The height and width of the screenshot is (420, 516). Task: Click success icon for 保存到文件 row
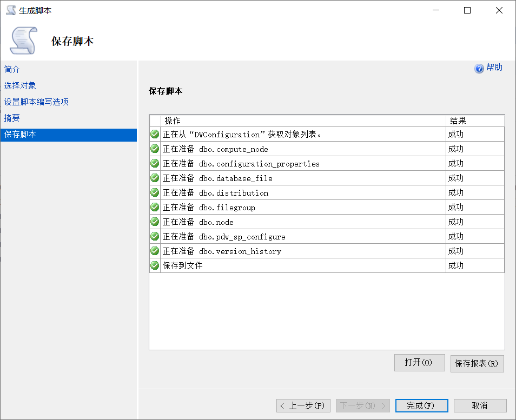coord(155,265)
